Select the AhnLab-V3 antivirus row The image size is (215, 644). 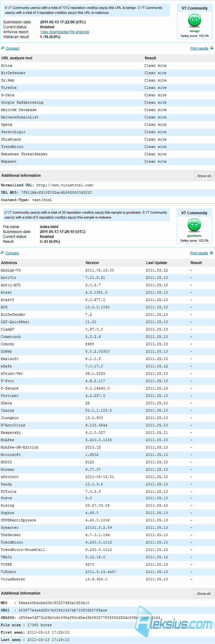[x=107, y=270]
